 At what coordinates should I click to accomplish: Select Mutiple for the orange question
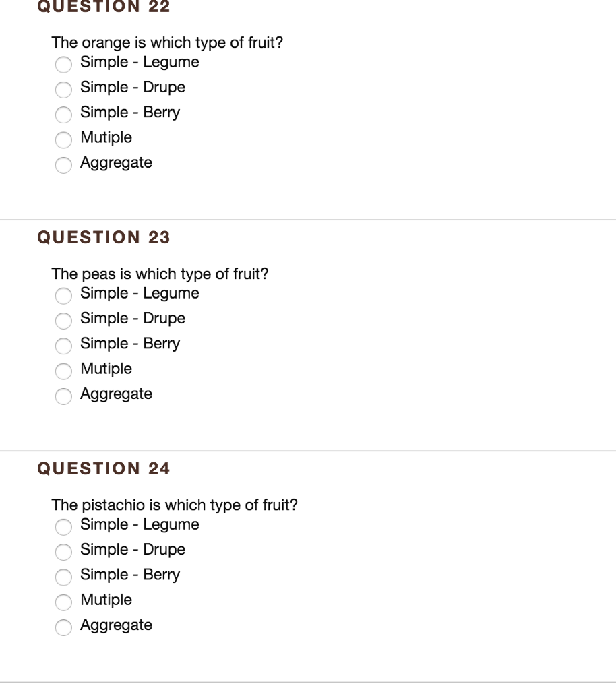(63, 140)
